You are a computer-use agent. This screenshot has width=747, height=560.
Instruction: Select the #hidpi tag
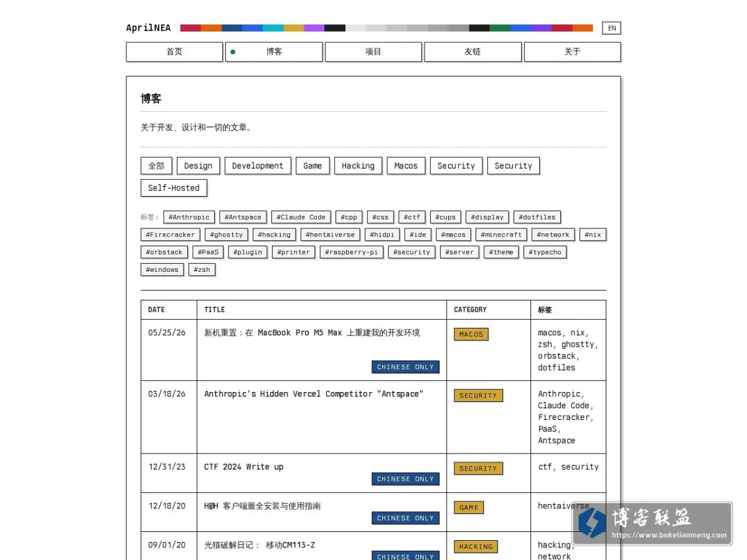pos(382,235)
